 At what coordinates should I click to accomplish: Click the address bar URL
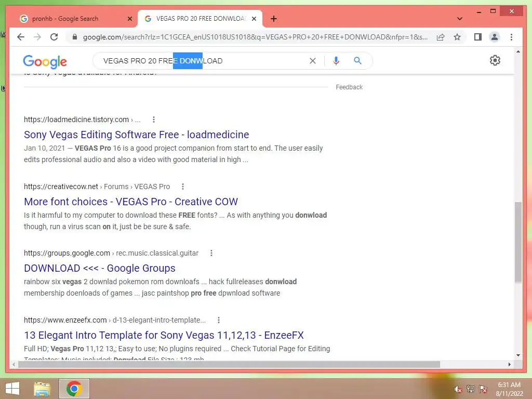[255, 37]
